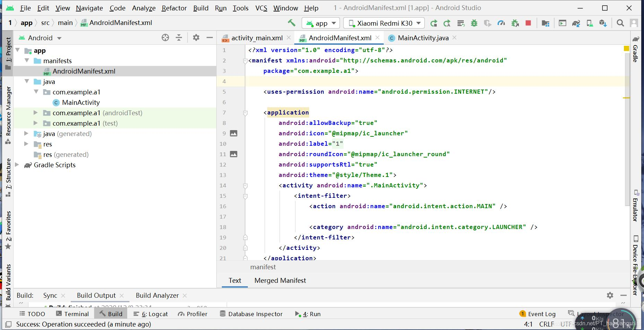Viewport: 644px width, 330px height.
Task: Click Attach Debugger to Android Process icon
Action: 515,23
